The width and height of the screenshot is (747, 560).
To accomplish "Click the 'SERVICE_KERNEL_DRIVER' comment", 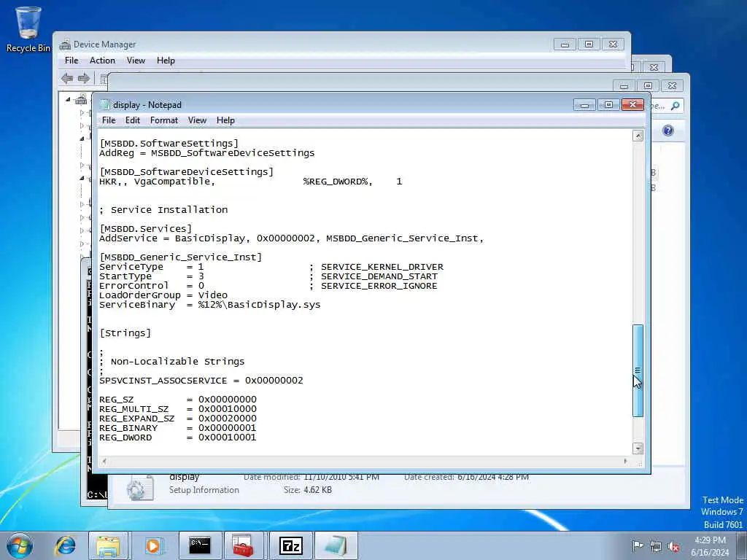I will 382,267.
